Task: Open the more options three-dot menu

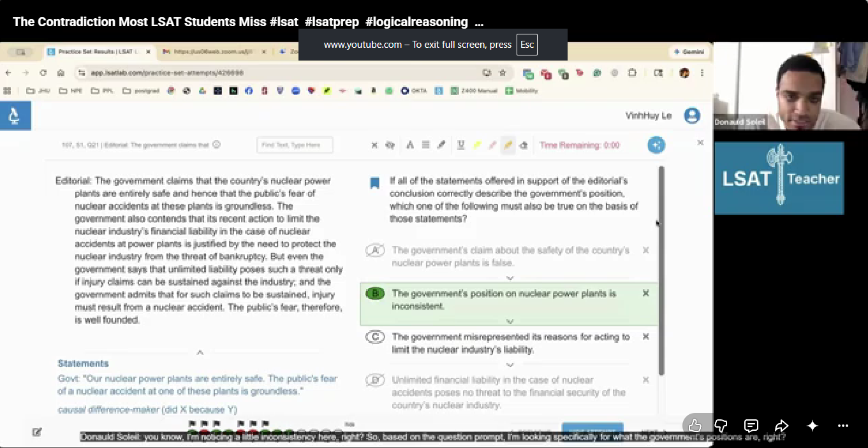Action: click(x=843, y=426)
